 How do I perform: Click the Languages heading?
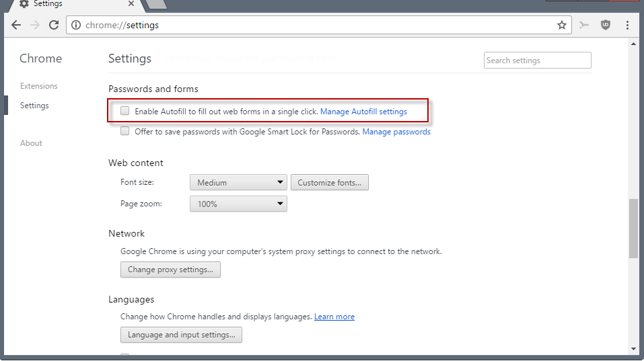(x=131, y=299)
